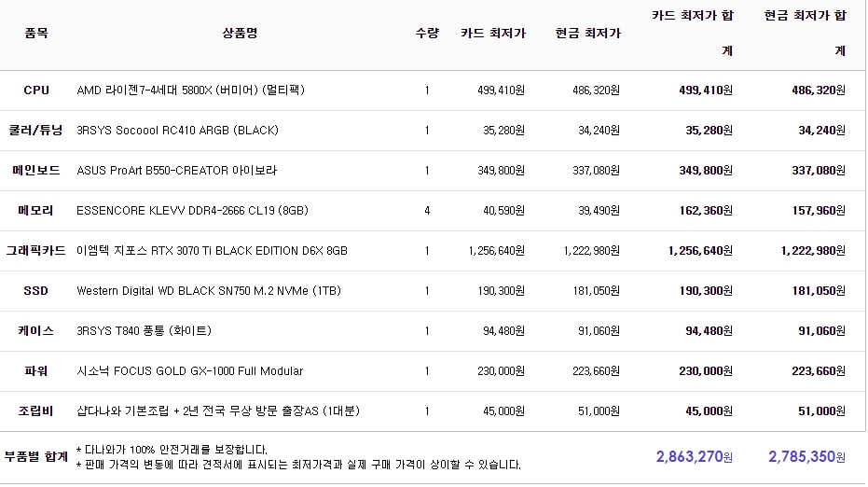Viewport: 868px width, 487px height.
Task: Click mainboard card price 349,800원
Action: (x=501, y=170)
